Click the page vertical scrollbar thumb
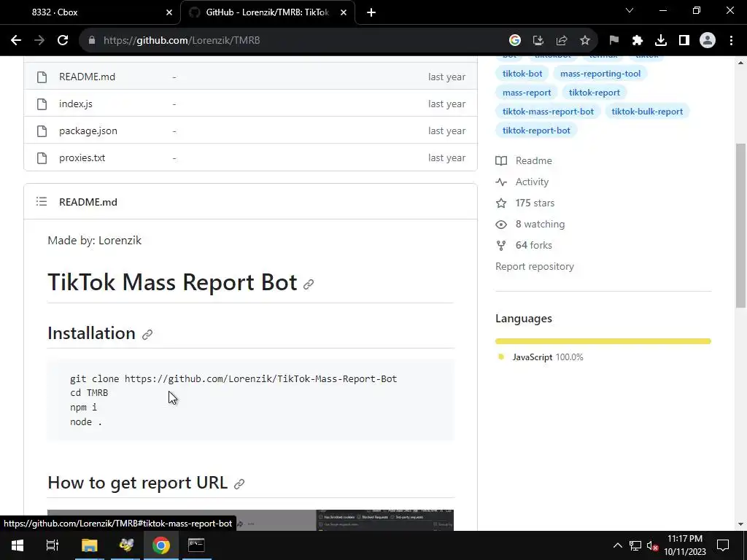This screenshot has width=747, height=560. pos(740,225)
